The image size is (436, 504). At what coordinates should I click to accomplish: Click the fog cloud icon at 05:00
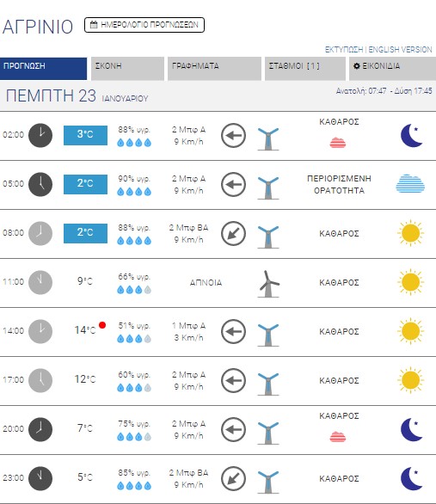[410, 184]
